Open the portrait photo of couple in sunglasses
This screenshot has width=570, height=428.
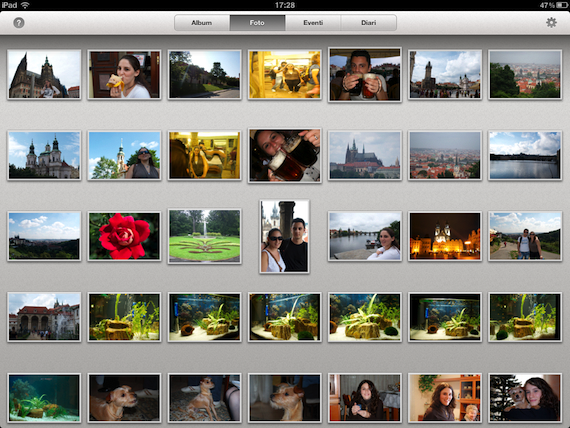285,236
